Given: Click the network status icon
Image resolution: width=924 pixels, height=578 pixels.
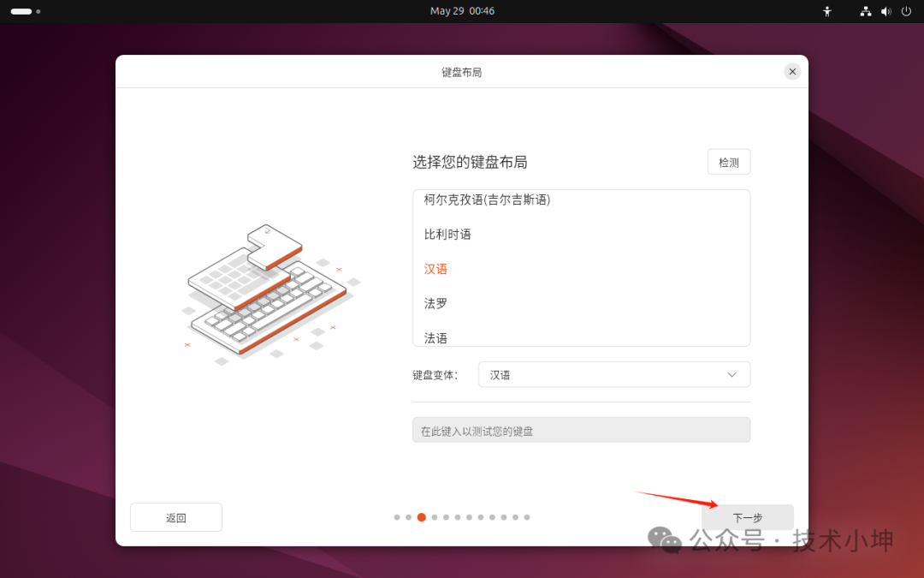Looking at the screenshot, I should point(865,11).
